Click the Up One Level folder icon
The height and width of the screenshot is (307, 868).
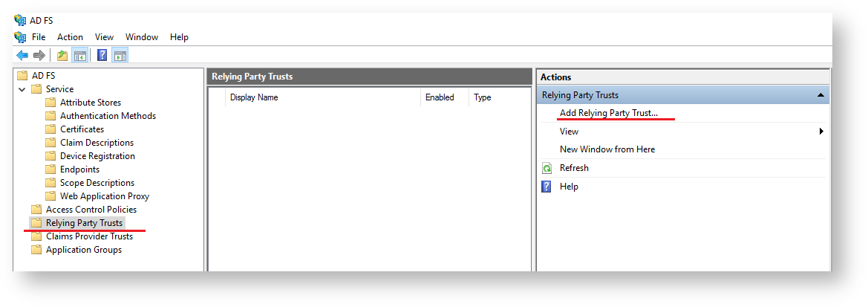click(x=62, y=55)
